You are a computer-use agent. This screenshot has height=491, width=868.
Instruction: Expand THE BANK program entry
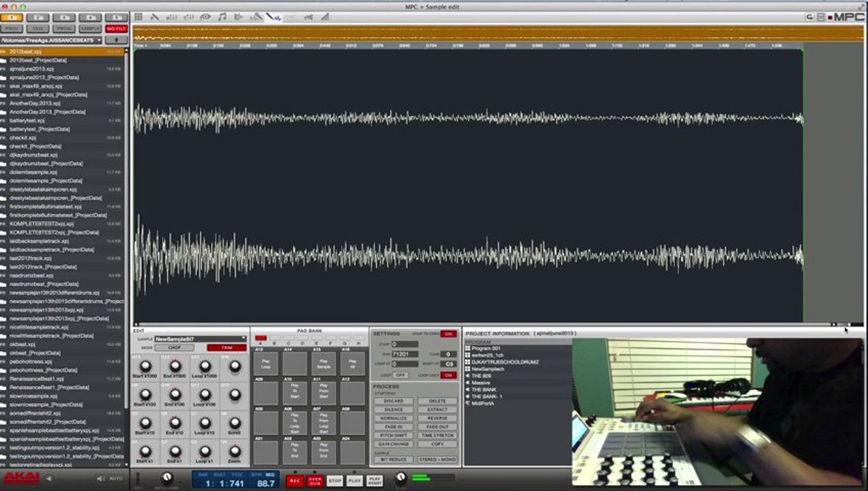tap(483, 389)
